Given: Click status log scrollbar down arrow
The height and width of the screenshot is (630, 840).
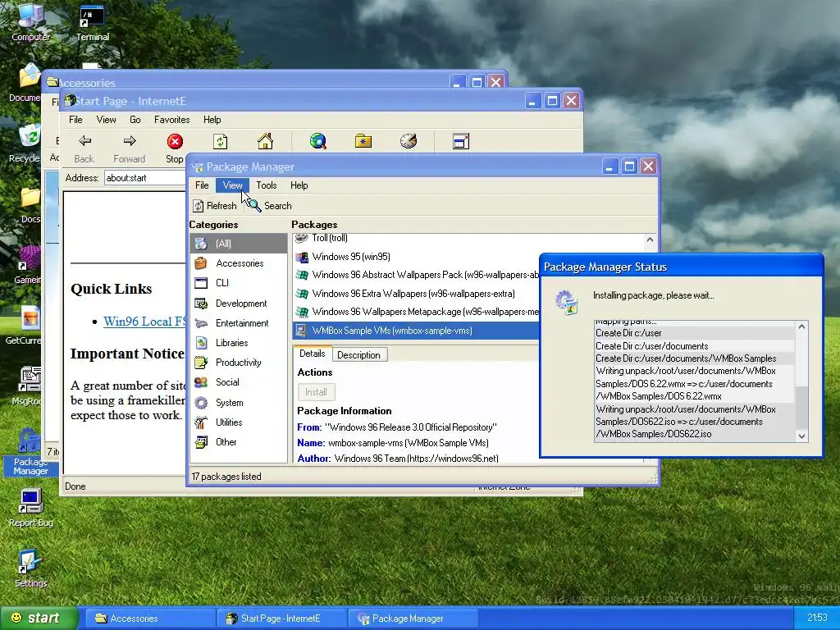Looking at the screenshot, I should click(x=801, y=436).
